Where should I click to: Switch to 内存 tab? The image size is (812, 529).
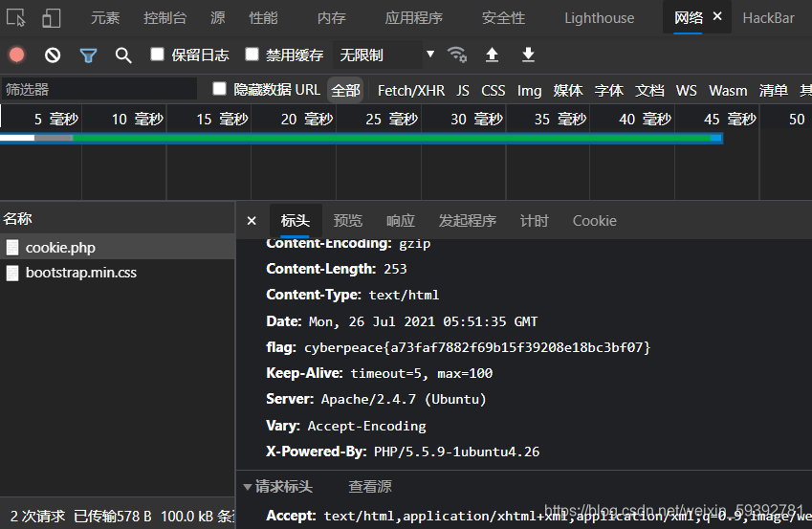(x=332, y=18)
